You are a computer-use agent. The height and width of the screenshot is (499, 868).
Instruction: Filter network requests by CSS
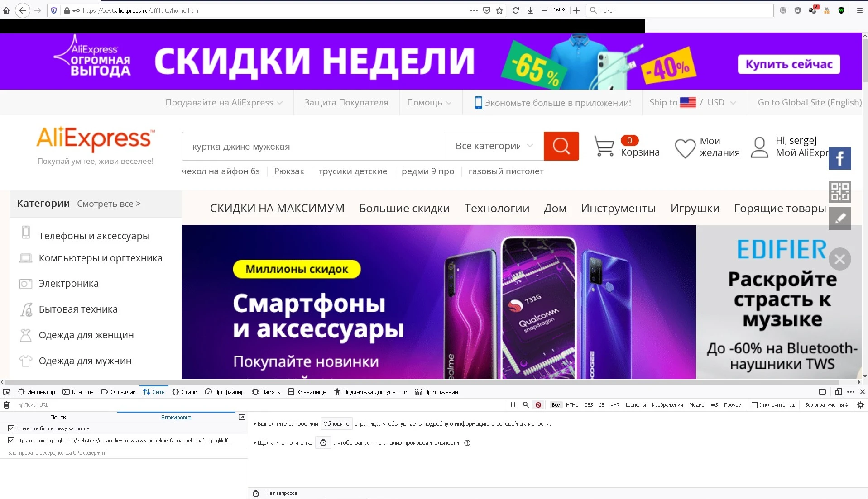pos(589,405)
